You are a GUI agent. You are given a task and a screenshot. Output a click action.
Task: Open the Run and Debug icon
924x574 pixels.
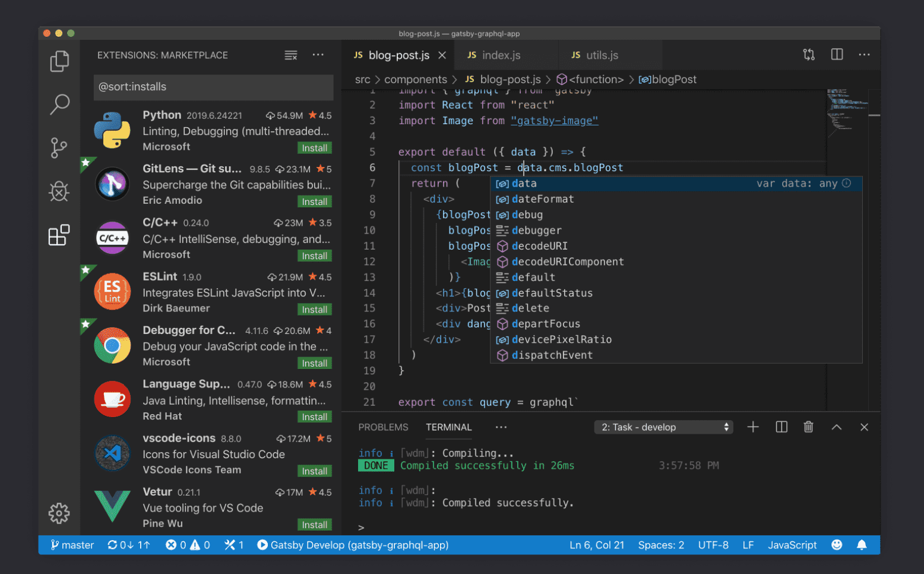tap(59, 191)
